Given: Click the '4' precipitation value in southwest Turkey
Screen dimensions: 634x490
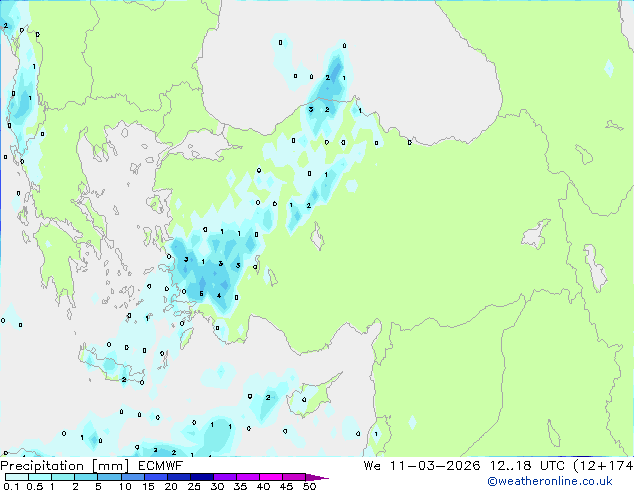Looking at the screenshot, I should tap(219, 296).
